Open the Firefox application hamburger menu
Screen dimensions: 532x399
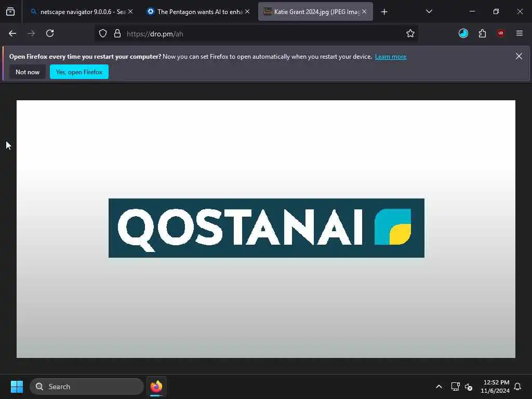[520, 33]
